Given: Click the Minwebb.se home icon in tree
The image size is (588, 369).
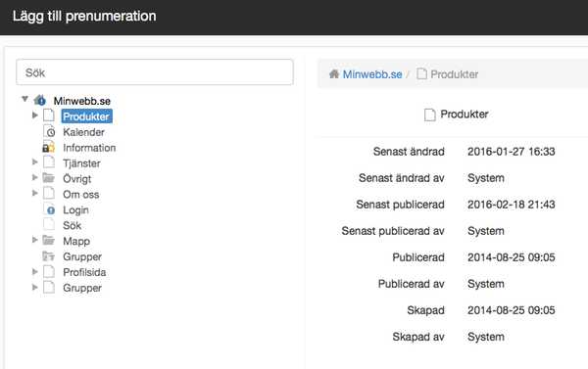Looking at the screenshot, I should pos(40,101).
